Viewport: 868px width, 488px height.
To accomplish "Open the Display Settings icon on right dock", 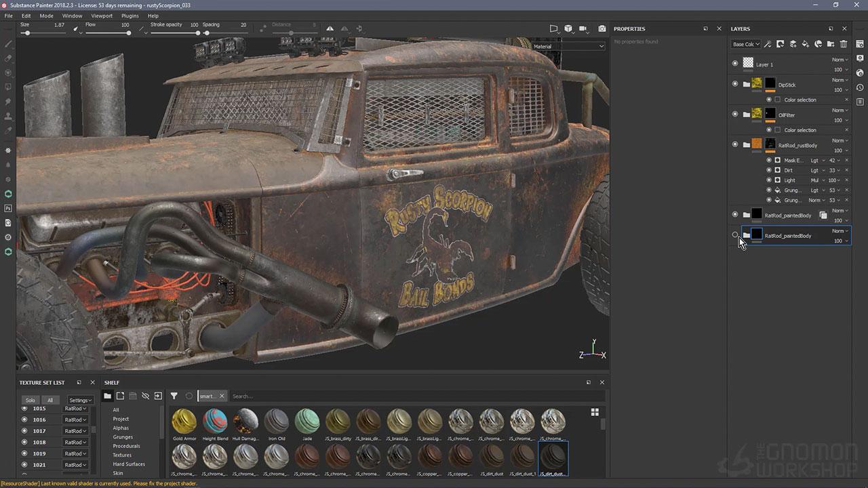I will (860, 58).
